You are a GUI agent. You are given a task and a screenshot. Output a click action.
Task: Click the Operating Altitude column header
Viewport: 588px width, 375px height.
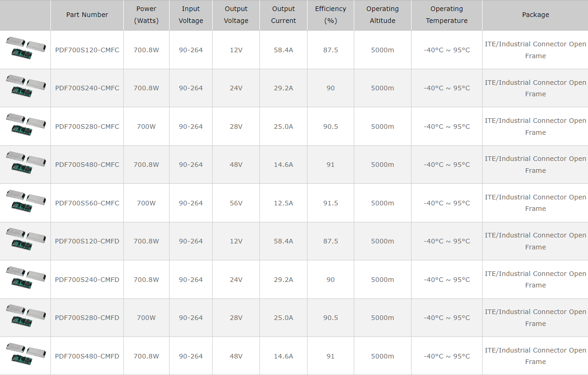coord(383,15)
